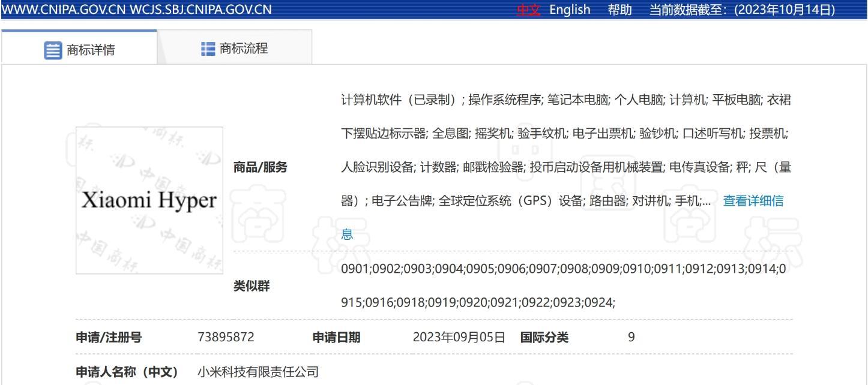Image resolution: width=868 pixels, height=385 pixels.
Task: Click similar group codes line starting 915;0916
Action: tap(478, 303)
